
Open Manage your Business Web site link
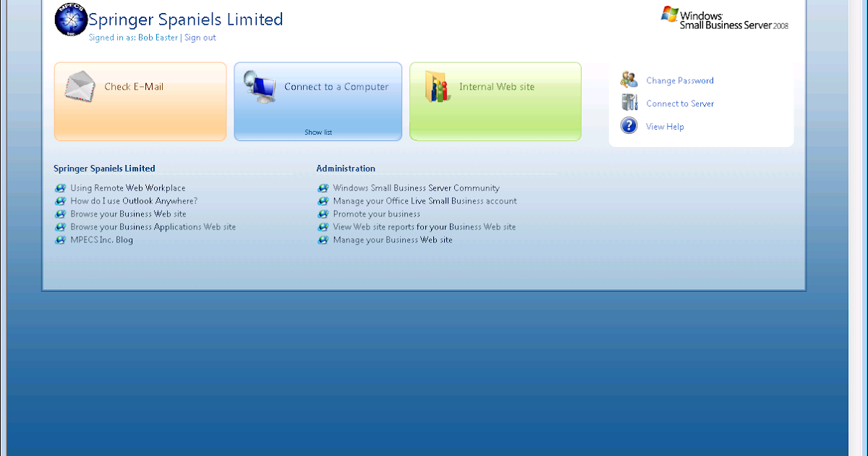[x=393, y=240]
